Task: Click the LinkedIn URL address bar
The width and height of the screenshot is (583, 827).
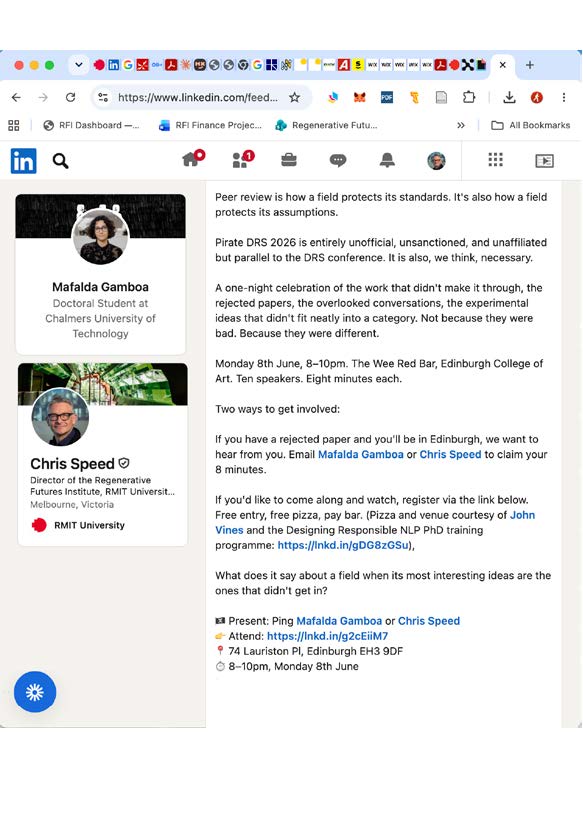Action: tap(197, 97)
